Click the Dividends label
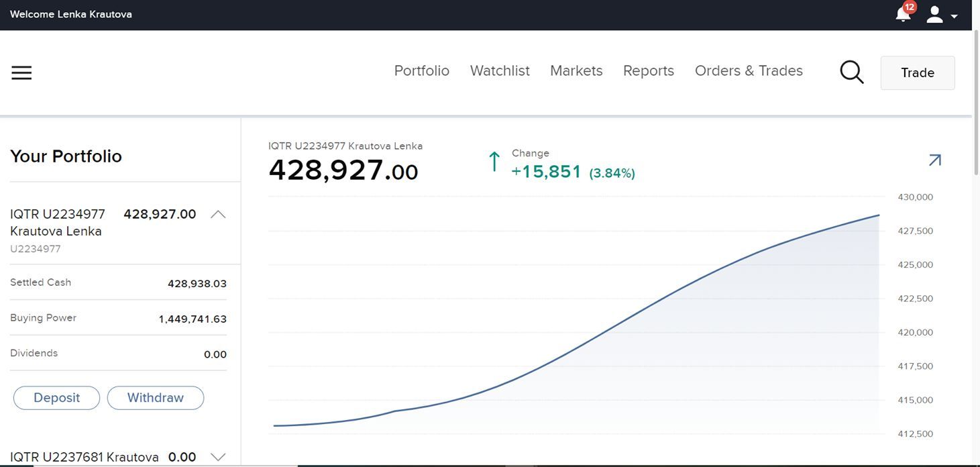This screenshot has width=980, height=467. [34, 353]
